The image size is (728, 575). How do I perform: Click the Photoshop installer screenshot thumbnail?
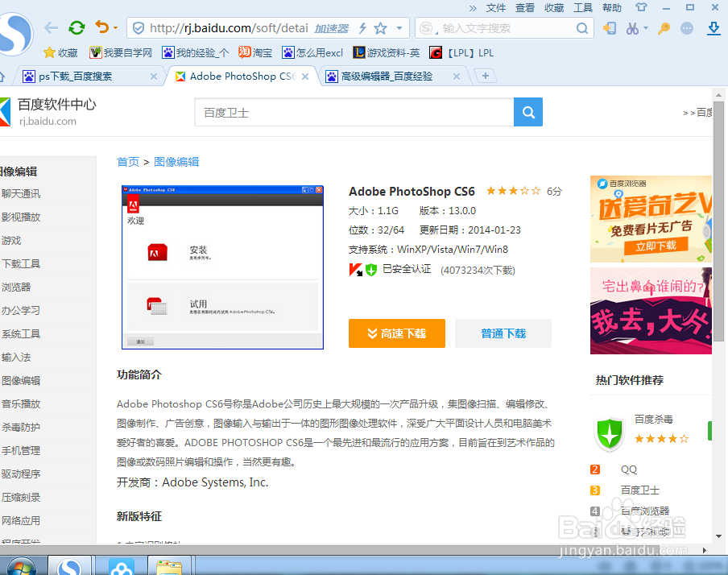point(222,267)
